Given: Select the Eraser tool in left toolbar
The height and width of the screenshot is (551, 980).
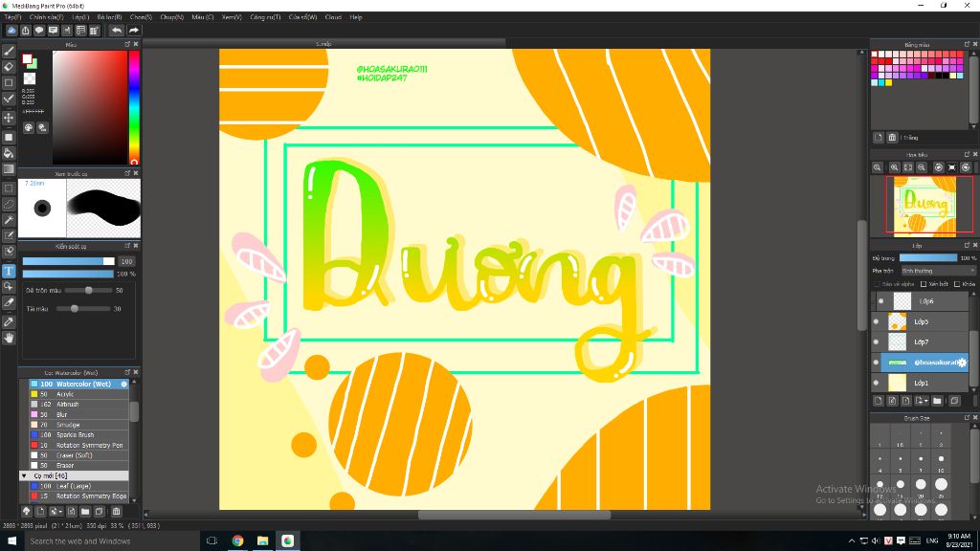Looking at the screenshot, I should (9, 67).
